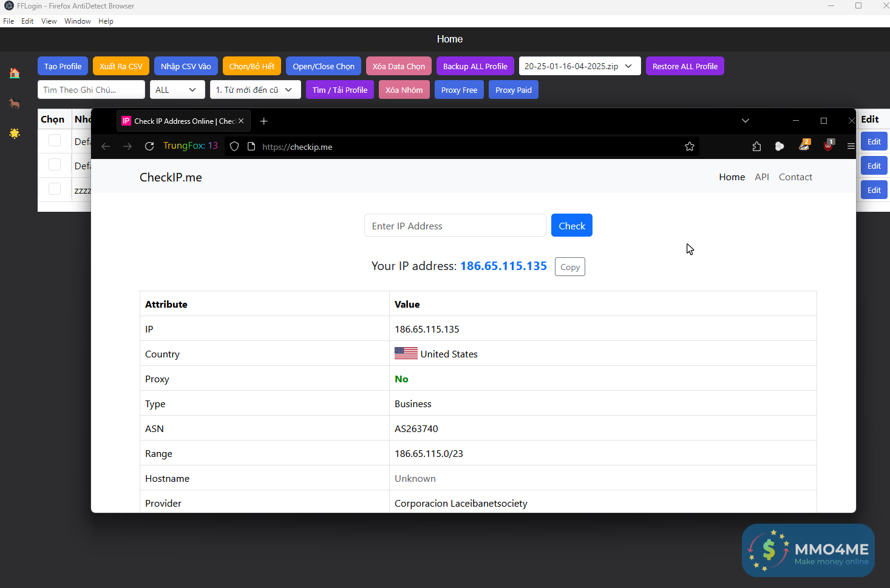Image resolution: width=890 pixels, height=588 pixels.
Task: Click the pink IP favicon on the tab
Action: (126, 121)
